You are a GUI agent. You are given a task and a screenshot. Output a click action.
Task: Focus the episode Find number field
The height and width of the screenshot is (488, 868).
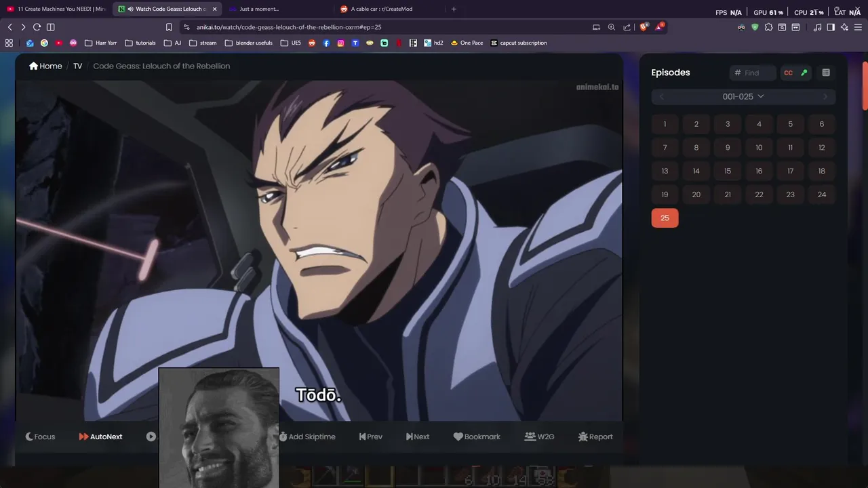pyautogui.click(x=753, y=73)
